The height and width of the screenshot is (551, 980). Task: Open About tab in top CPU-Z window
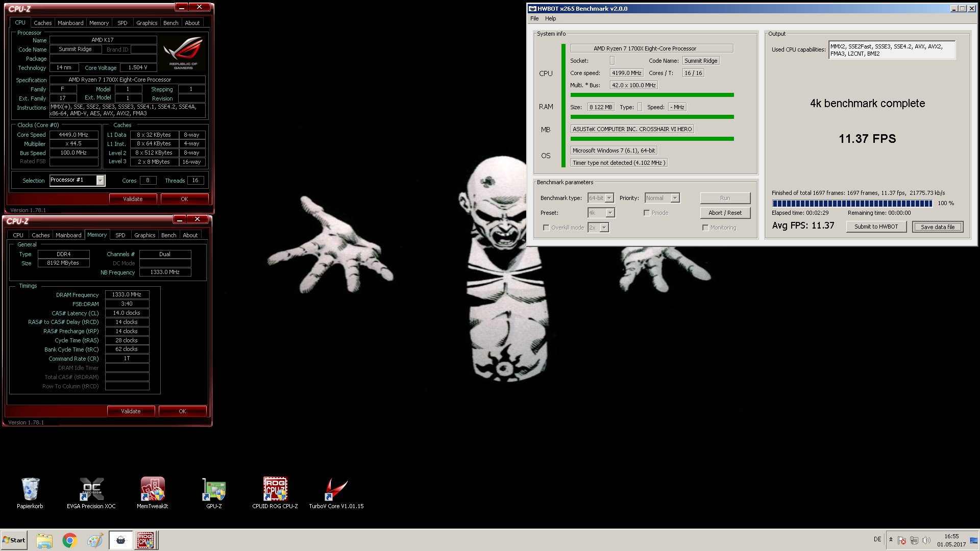(192, 23)
